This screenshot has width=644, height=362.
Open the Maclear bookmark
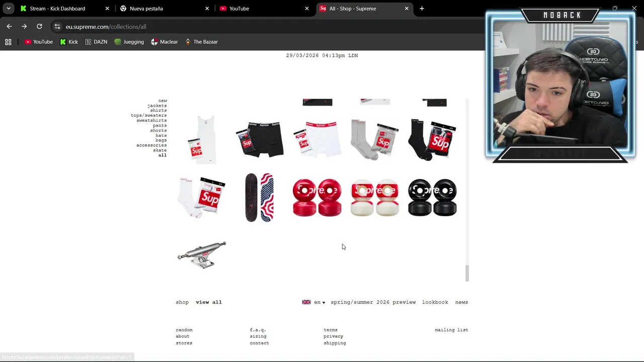pos(165,42)
